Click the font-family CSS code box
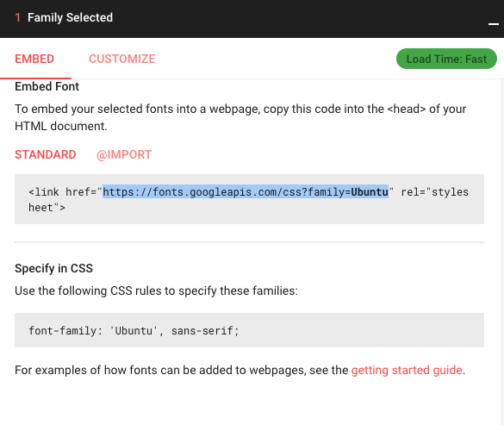Image resolution: width=504 pixels, height=425 pixels. (249, 330)
